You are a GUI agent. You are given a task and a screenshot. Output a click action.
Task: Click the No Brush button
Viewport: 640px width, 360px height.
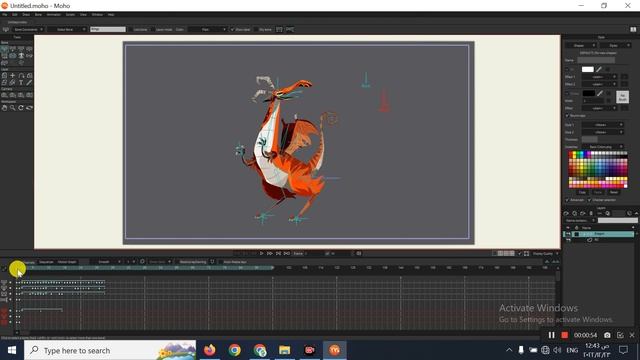[622, 97]
